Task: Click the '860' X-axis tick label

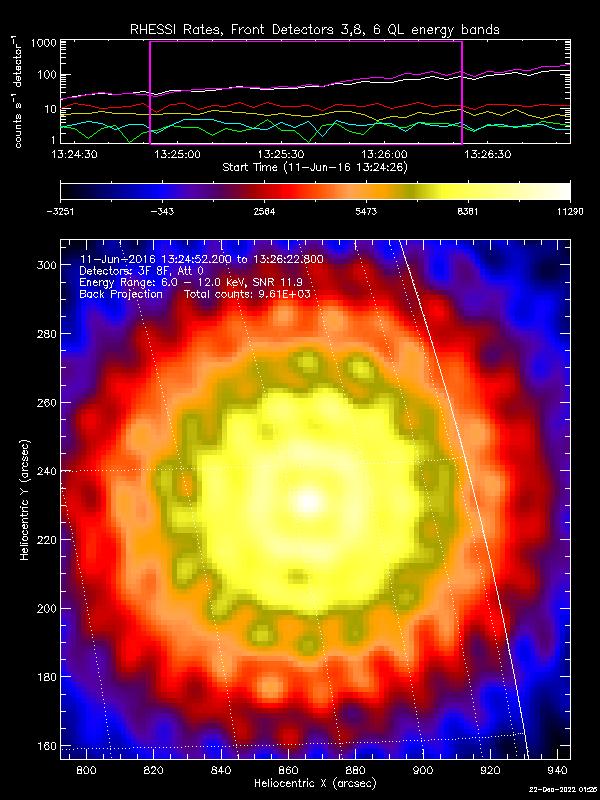Action: [x=288, y=769]
